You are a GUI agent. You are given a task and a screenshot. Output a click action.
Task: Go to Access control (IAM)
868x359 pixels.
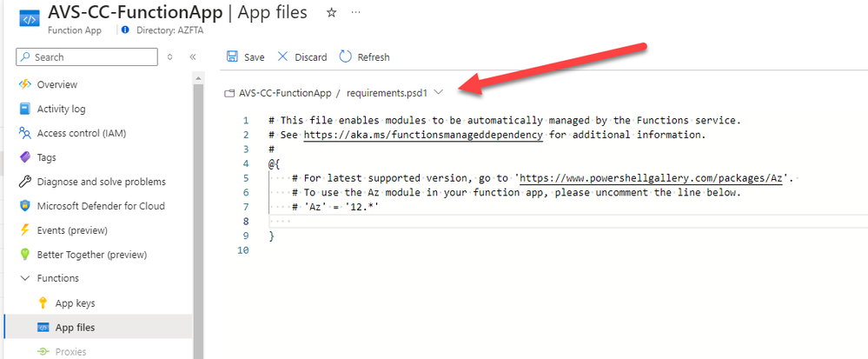tap(82, 133)
